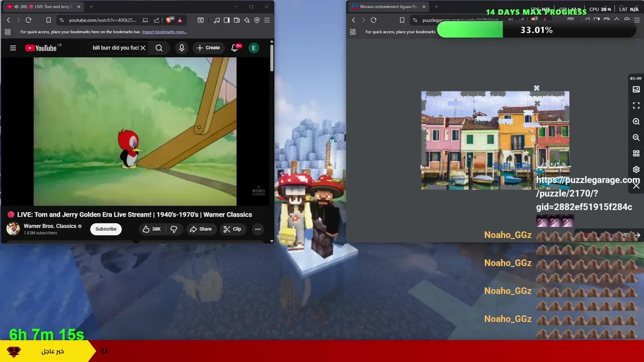Click the assembled Murano puzzle image

pyautogui.click(x=495, y=140)
